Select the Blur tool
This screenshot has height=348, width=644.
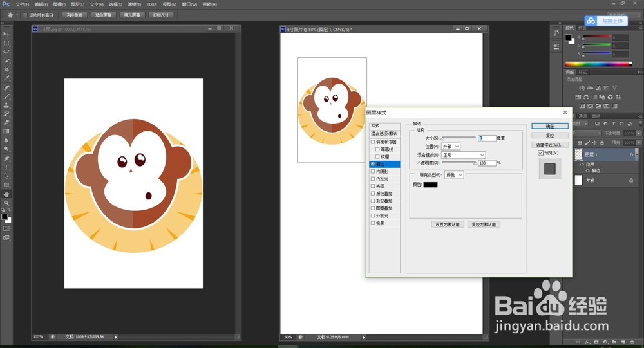[x=6, y=140]
